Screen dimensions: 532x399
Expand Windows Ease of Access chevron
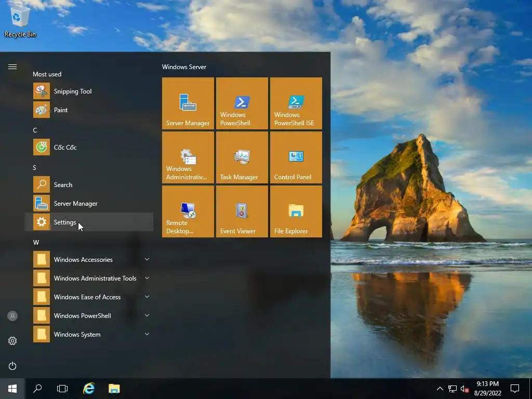pyautogui.click(x=147, y=297)
